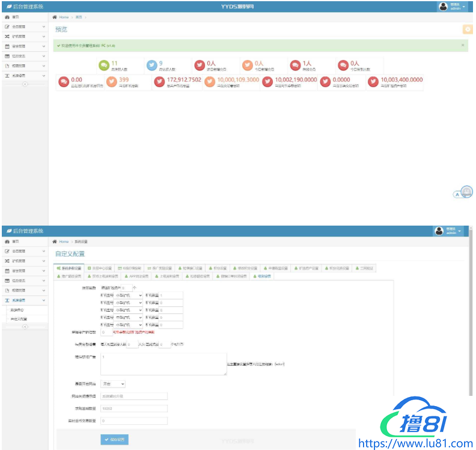476x450 pixels.
Task: Click the blue bird icon beside 9
Action: (x=152, y=66)
